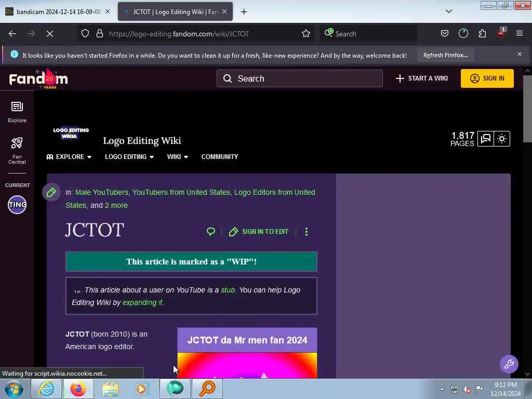The width and height of the screenshot is (532, 399).
Task: List all tabs with the chevron arrow
Action: point(448,11)
